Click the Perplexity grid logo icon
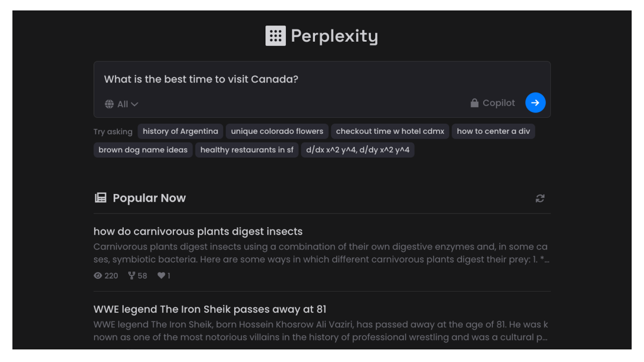The image size is (644, 362). point(275,36)
